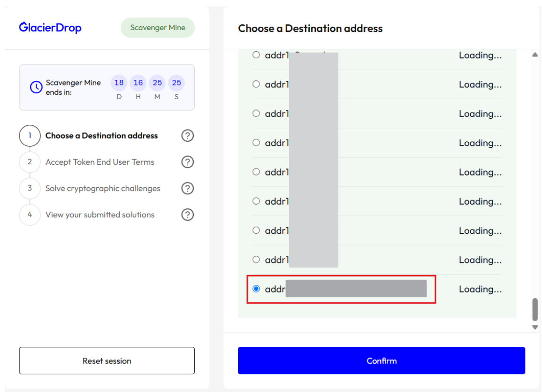The image size is (542, 392).
Task: Go to Accept Token End User Terms step
Action: (99, 162)
